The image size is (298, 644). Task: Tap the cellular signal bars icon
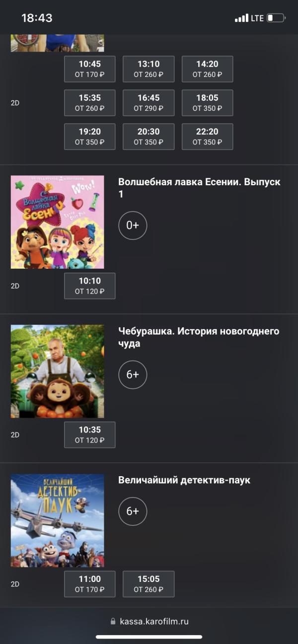241,18
